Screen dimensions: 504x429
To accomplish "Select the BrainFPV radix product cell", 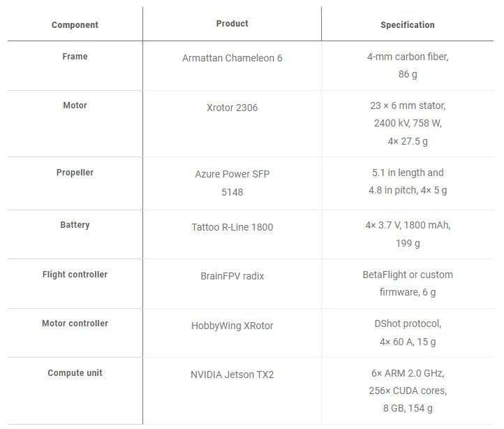I will tap(232, 276).
